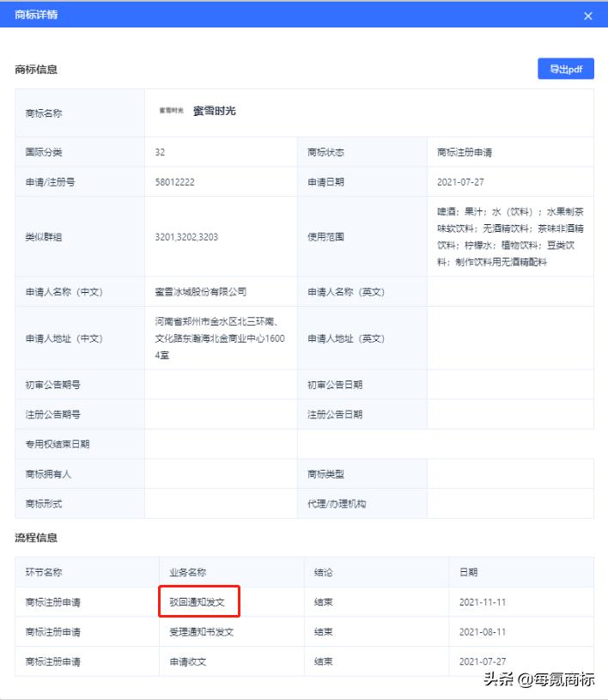The image size is (608, 700).
Task: Click 结束 in the 受理通知书发文 row
Action: point(323,632)
